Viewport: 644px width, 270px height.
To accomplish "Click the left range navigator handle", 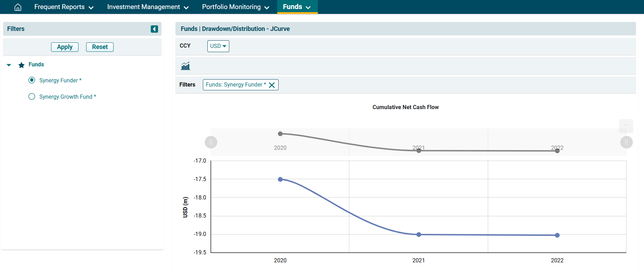I will (211, 142).
